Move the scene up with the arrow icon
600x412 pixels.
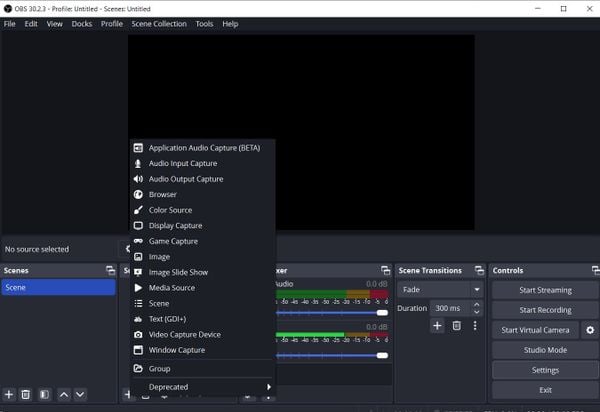pos(64,395)
